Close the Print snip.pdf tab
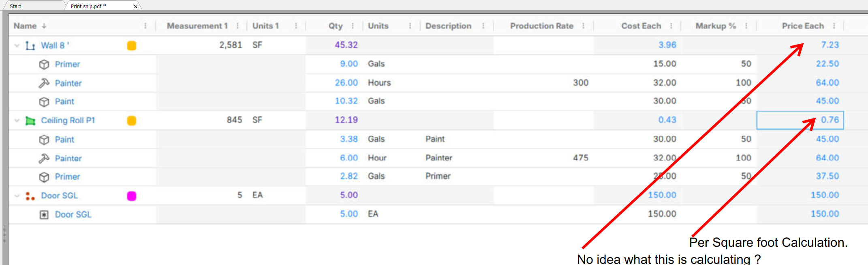868x265 pixels. [136, 6]
